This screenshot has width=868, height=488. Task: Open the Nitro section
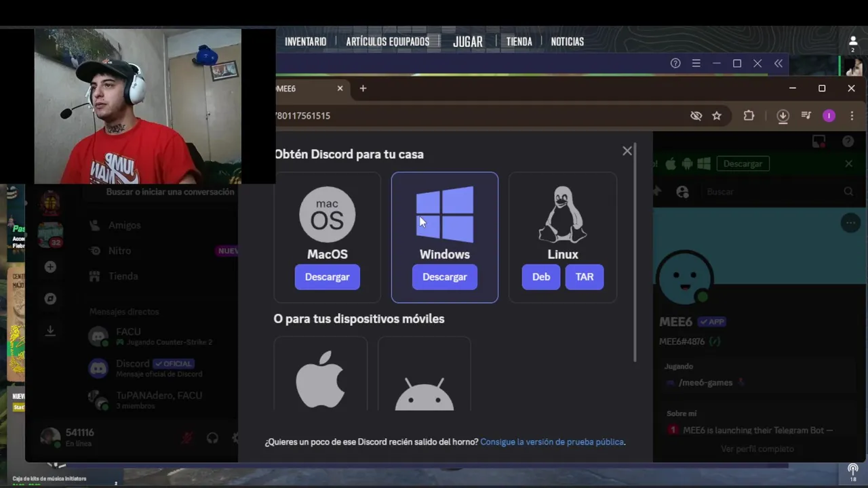coord(119,251)
